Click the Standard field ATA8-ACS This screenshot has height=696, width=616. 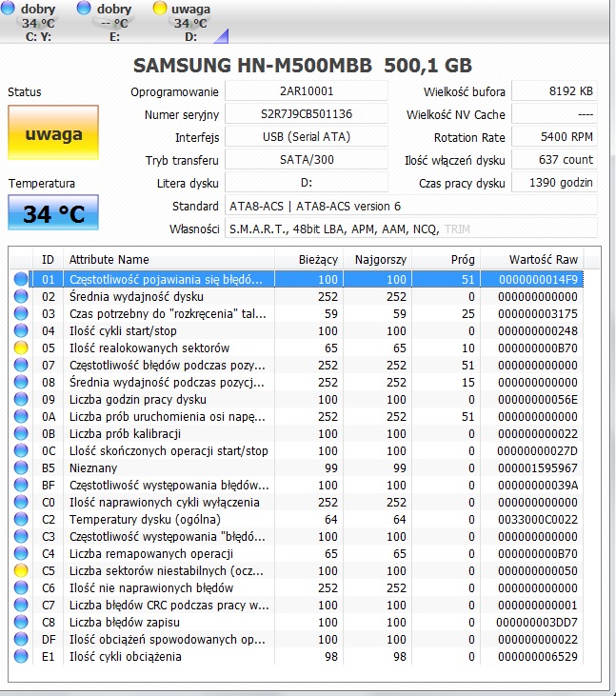coord(411,206)
